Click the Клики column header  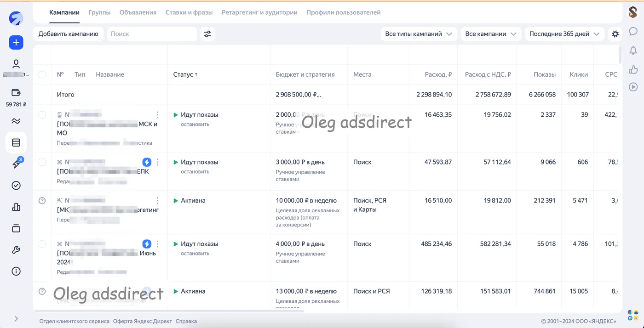pos(579,74)
